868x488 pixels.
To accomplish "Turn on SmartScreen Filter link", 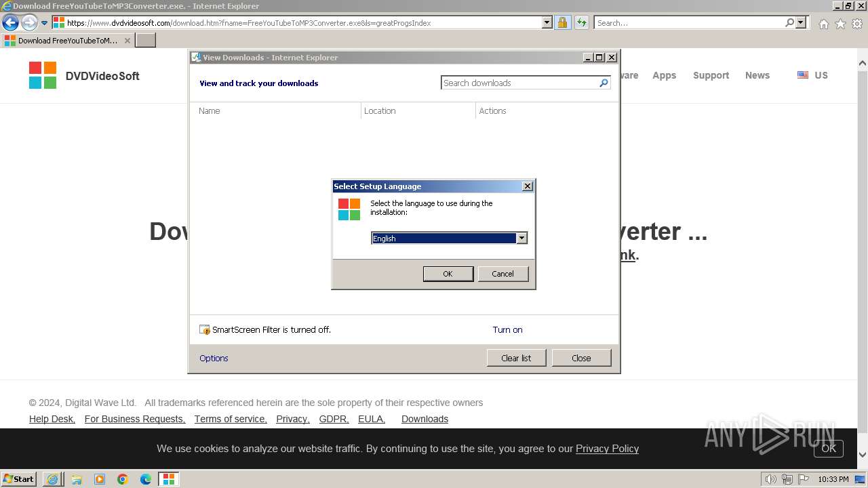I will point(507,329).
